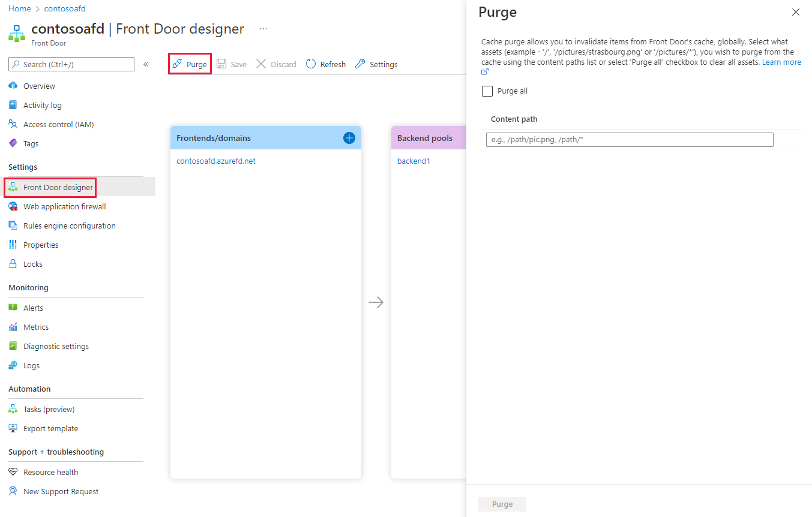
Task: Close the Purge panel
Action: click(796, 12)
